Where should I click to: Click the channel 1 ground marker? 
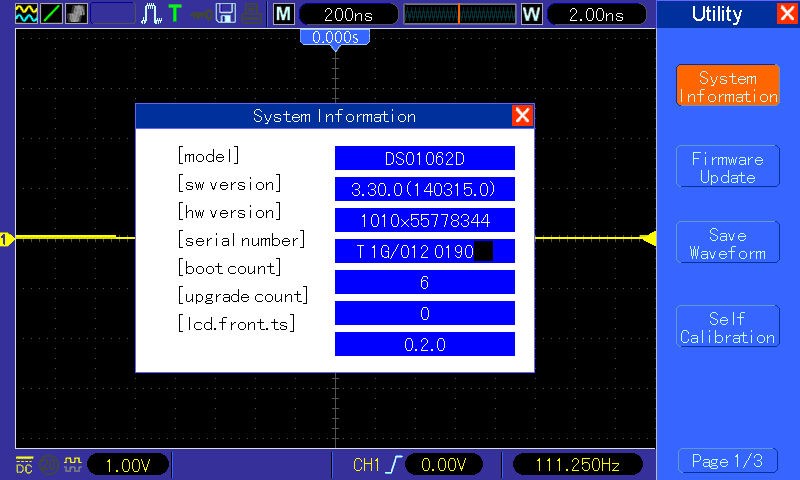7,239
